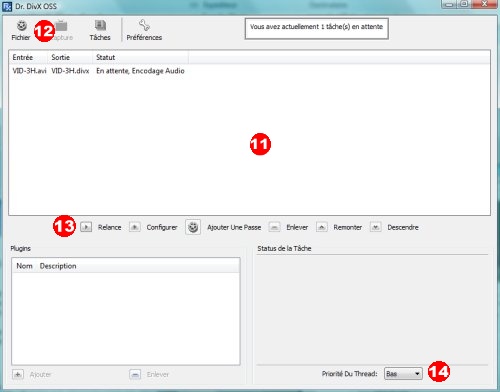
Task: Click the Descendre label
Action: [403, 227]
